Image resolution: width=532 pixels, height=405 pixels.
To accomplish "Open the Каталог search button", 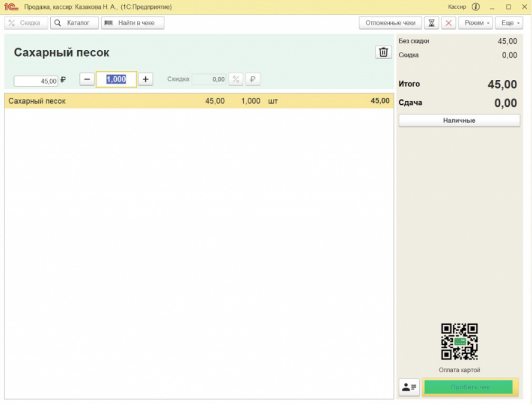I will coord(75,23).
